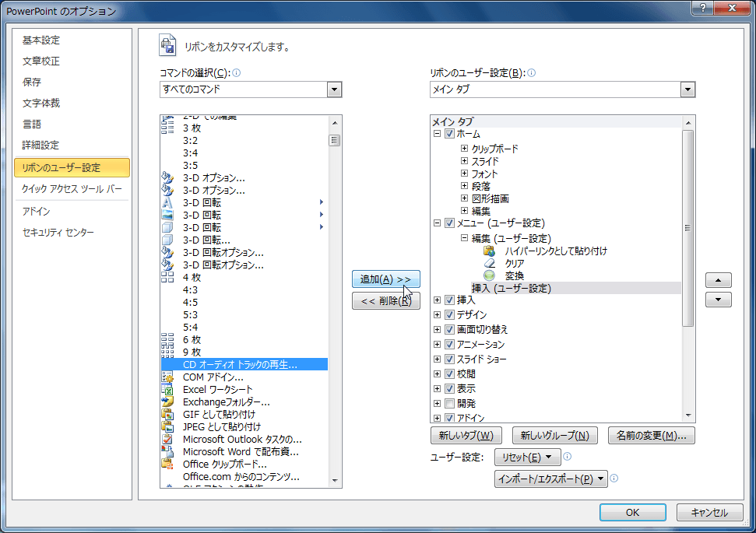756x533 pixels.
Task: Click info icon next to リボンのユーザー設定 label
Action: coord(531,73)
